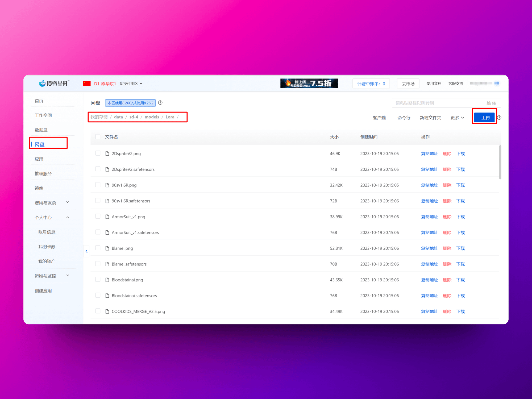Click the 揽睿星舟 logo

54,84
